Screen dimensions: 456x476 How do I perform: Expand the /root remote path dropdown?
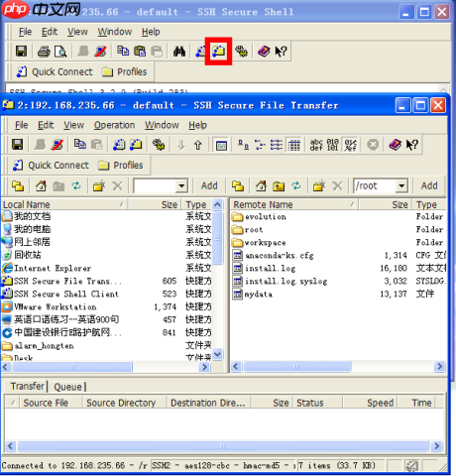coord(401,185)
